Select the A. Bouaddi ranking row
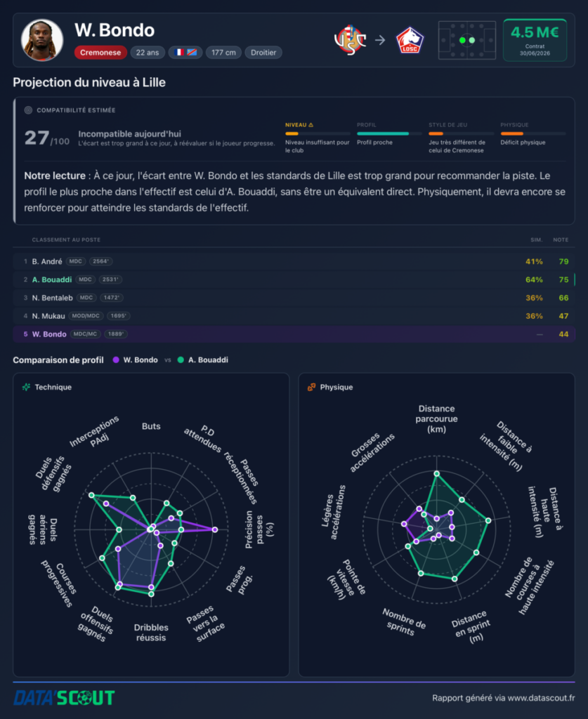588x719 pixels. [x=294, y=279]
